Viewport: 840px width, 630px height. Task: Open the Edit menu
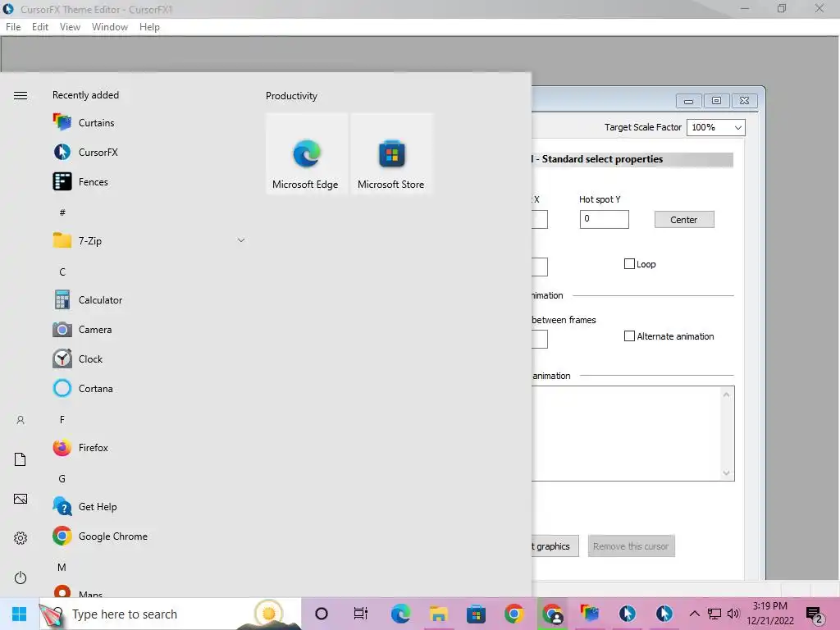pos(40,27)
